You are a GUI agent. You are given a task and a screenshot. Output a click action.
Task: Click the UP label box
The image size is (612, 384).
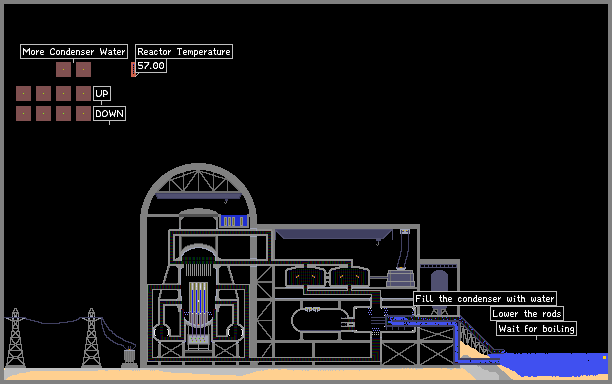tap(102, 94)
